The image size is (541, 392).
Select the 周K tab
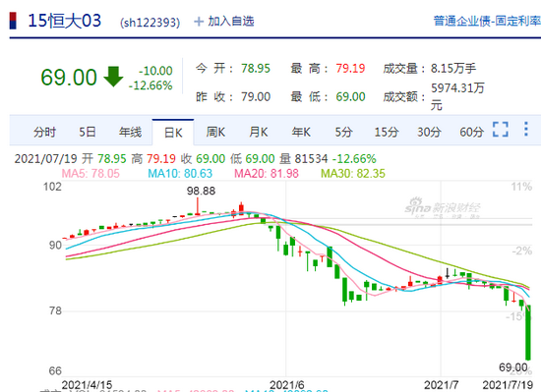coord(215,132)
